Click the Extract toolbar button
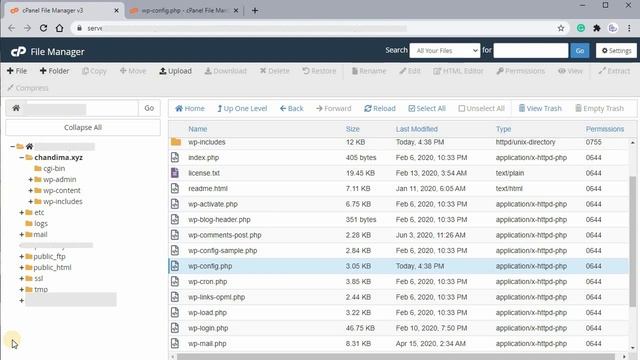 [614, 71]
